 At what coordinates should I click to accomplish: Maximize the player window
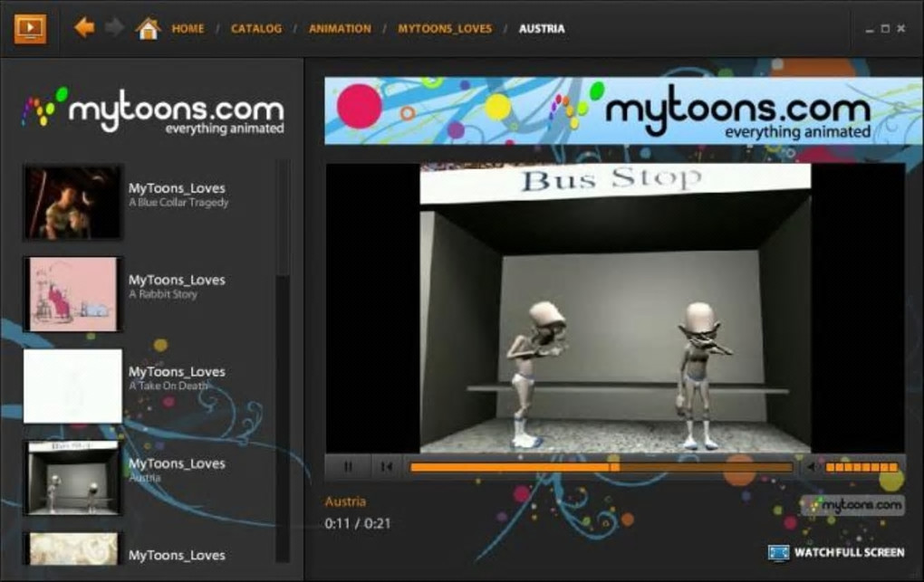coord(885,28)
